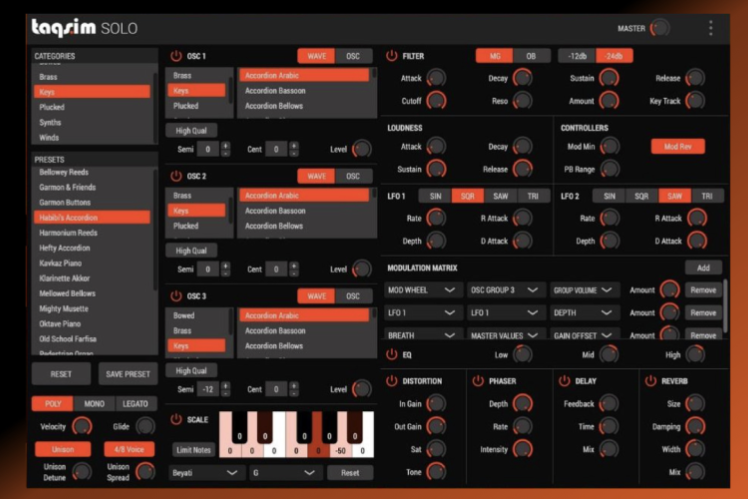Viewport: 748px width, 499px height.
Task: Toggle OSC 3 power icon
Action: pyautogui.click(x=176, y=296)
